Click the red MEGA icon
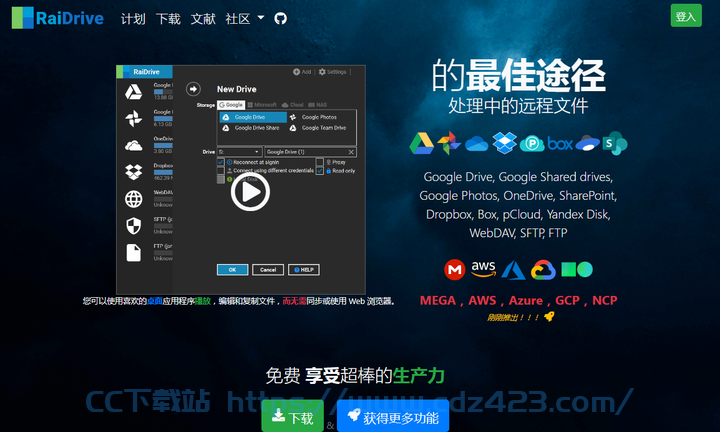The width and height of the screenshot is (720, 432). 455,269
